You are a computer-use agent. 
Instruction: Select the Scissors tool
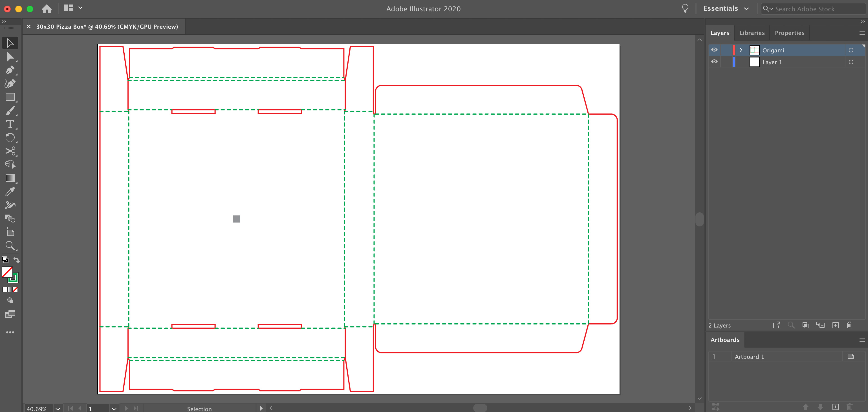pyautogui.click(x=10, y=151)
